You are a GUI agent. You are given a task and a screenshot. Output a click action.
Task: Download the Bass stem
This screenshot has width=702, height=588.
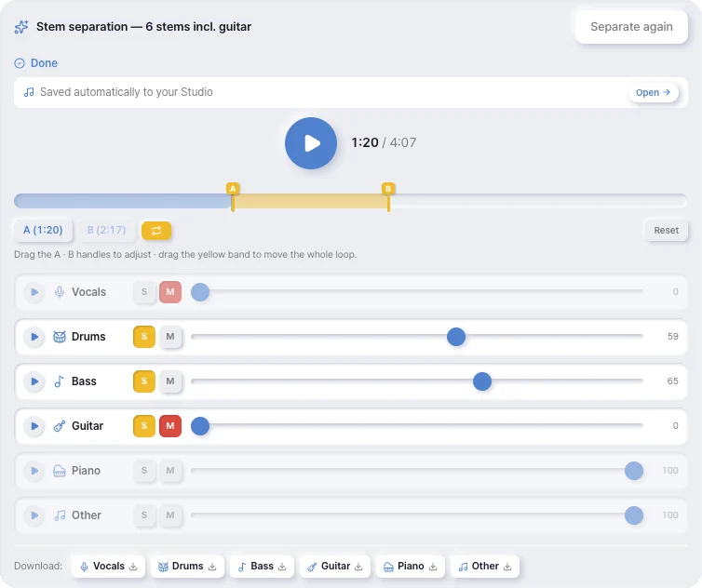pyautogui.click(x=262, y=567)
